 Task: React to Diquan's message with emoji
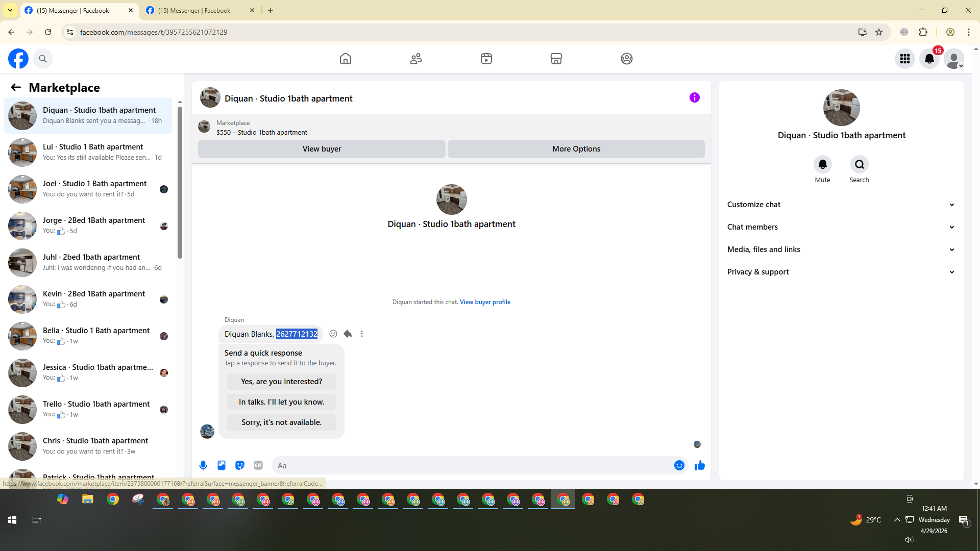[333, 334]
